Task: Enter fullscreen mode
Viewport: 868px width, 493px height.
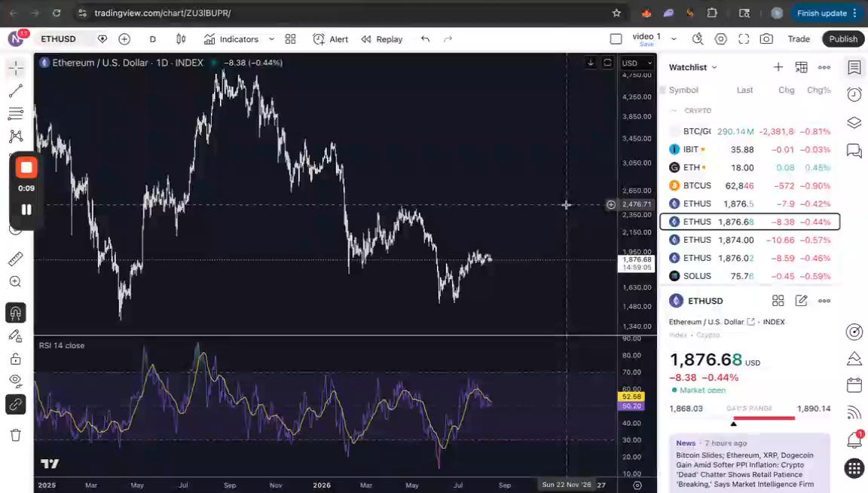Action: [x=744, y=38]
